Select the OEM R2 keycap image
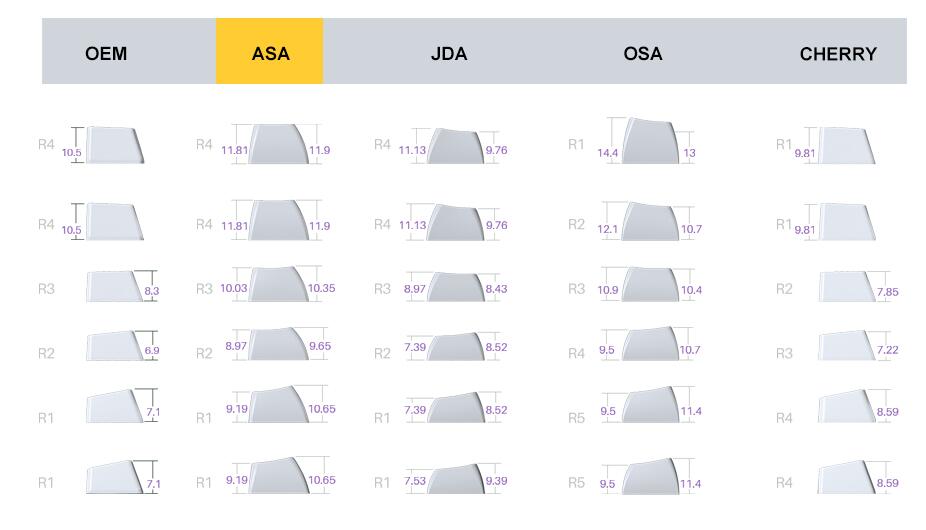The width and height of the screenshot is (926, 530). (115, 346)
